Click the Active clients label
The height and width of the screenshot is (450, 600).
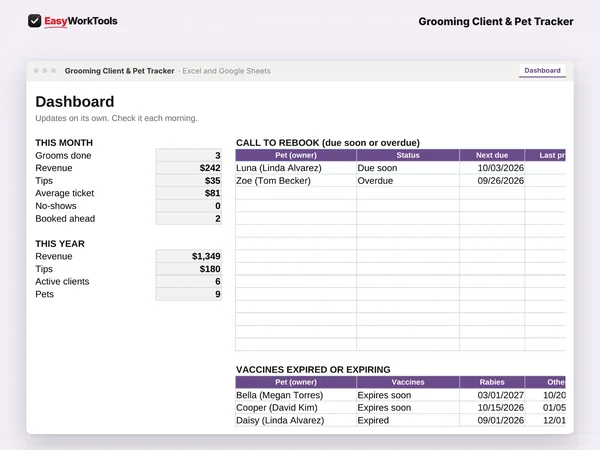[62, 282]
